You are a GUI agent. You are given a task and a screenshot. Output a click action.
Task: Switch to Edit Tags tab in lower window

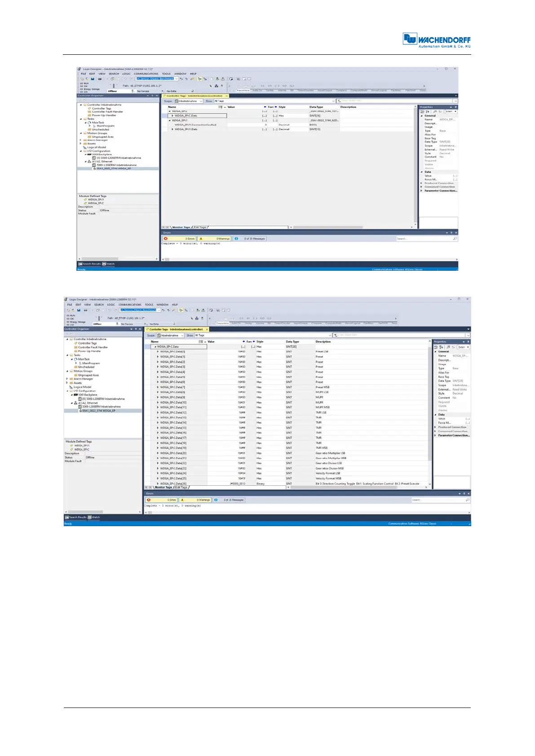point(181,487)
